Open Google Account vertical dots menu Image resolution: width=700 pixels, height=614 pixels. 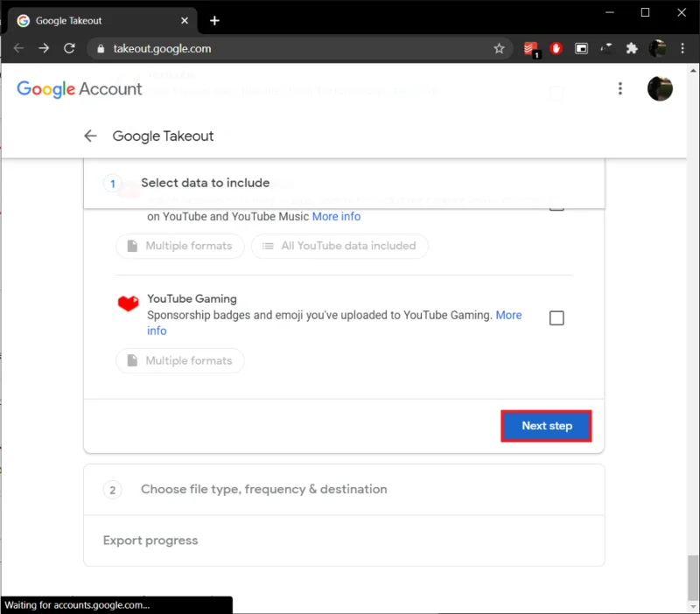[x=620, y=88]
